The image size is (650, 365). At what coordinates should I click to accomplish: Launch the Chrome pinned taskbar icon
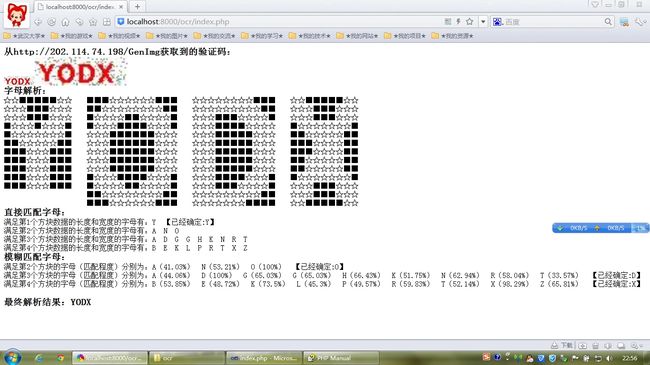tap(61, 358)
